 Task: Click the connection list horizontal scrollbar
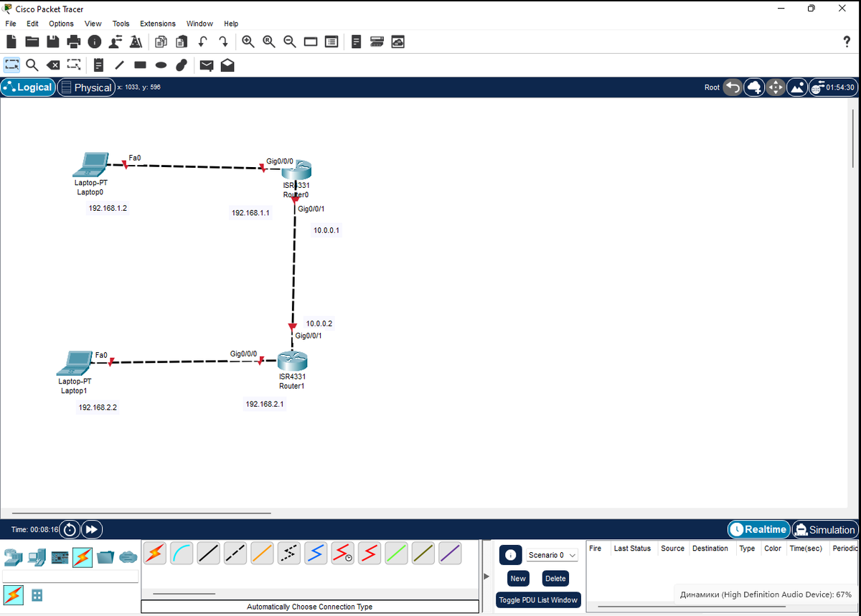[x=184, y=594]
